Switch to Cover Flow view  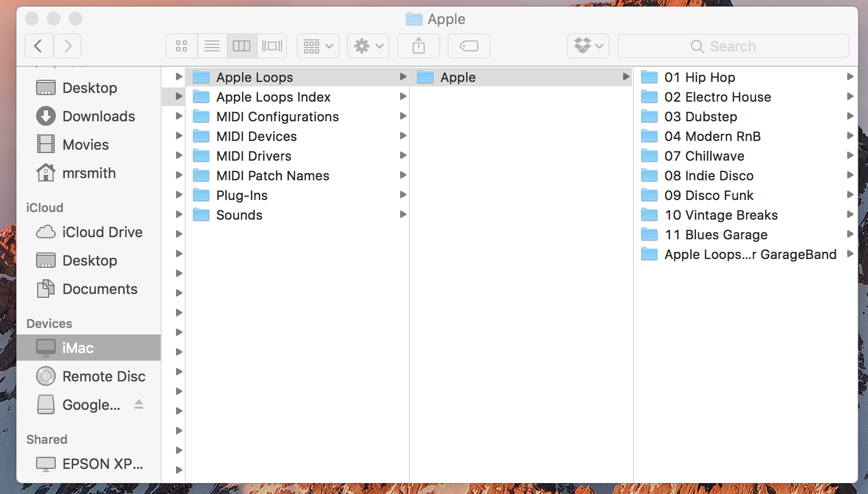click(x=272, y=46)
